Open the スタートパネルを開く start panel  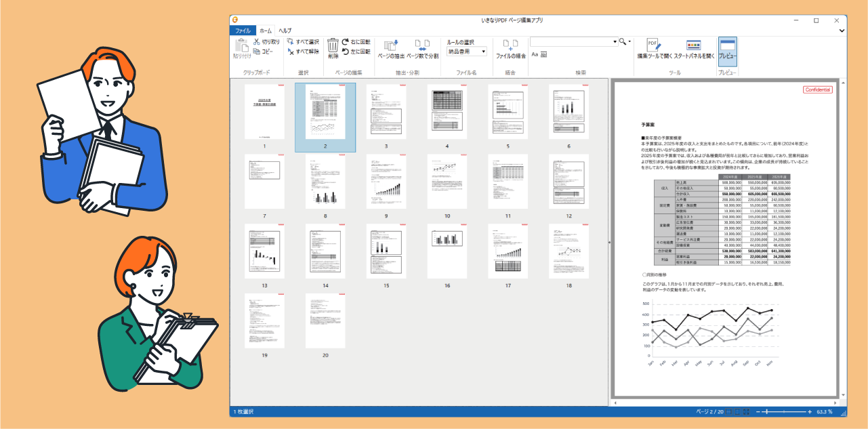tap(693, 47)
